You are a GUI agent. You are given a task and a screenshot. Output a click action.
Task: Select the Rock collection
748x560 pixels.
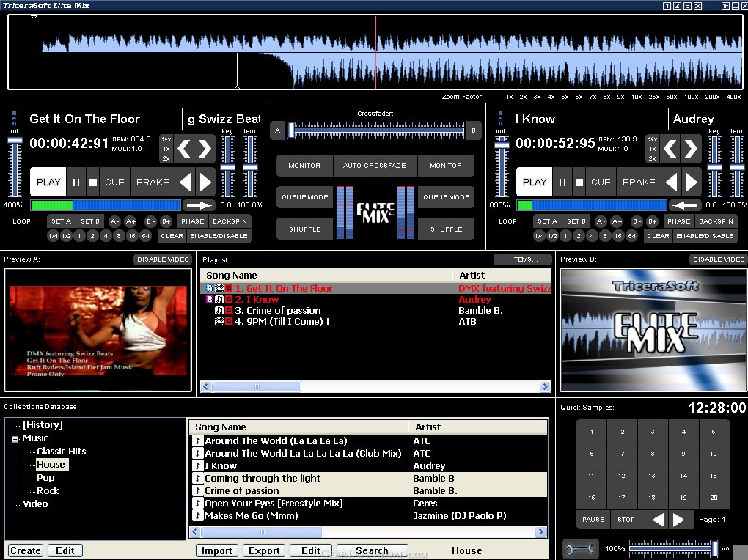tap(48, 491)
